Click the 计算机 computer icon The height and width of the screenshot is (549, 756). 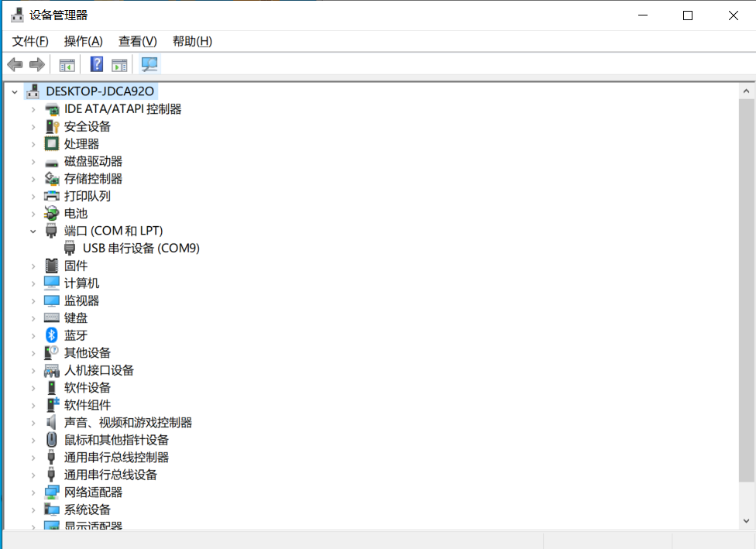pos(52,283)
